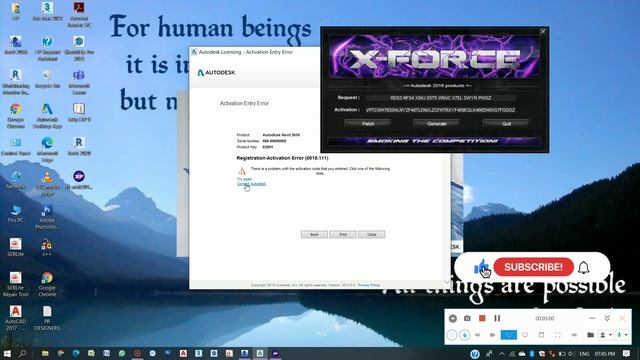Click the Activation code field in X-Force
Viewport: 640px width, 360px height.
coord(440,110)
